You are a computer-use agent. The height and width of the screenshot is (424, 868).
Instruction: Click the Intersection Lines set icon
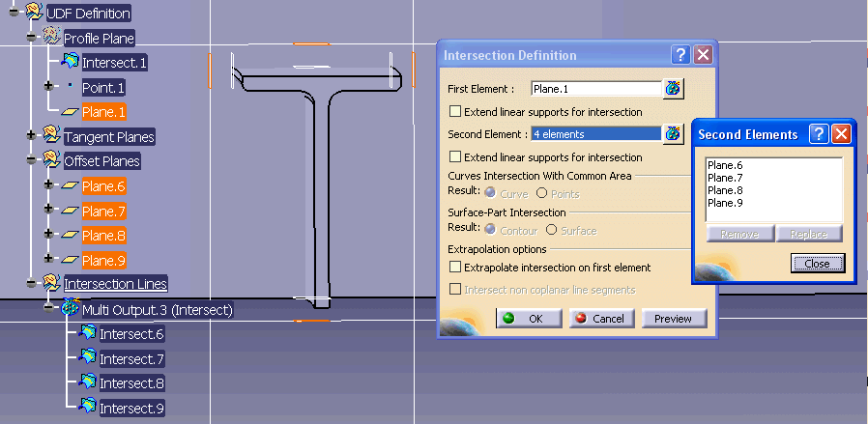click(51, 283)
